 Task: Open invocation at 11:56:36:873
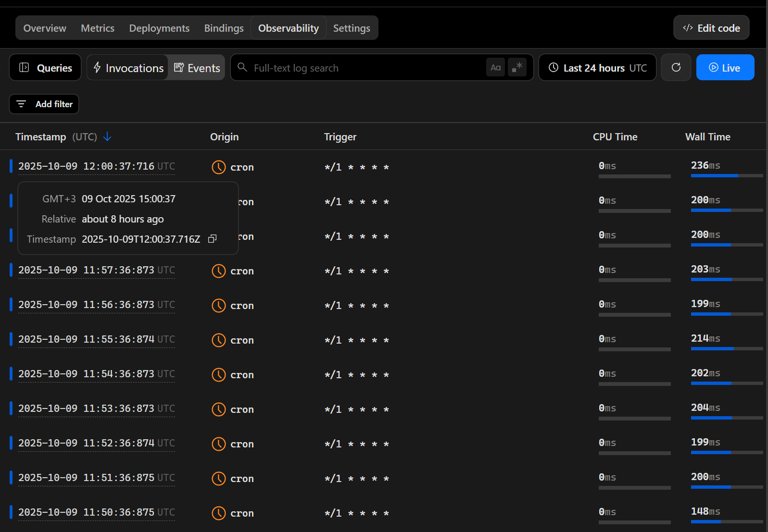pyautogui.click(x=96, y=305)
